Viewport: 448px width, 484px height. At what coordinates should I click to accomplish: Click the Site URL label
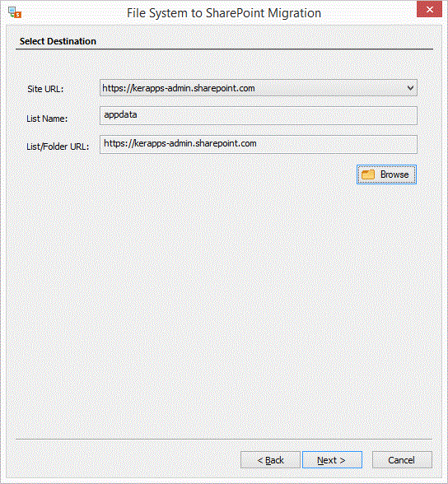pos(45,89)
